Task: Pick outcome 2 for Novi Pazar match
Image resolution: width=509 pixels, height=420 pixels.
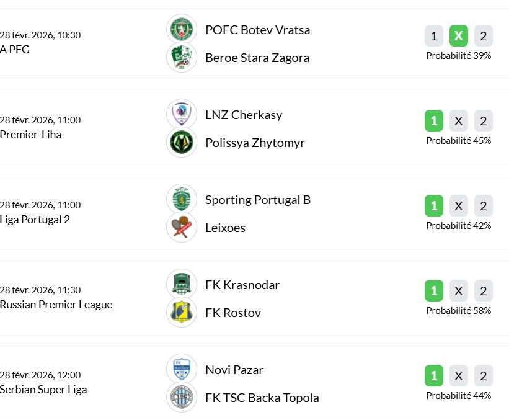Action: [x=484, y=376]
